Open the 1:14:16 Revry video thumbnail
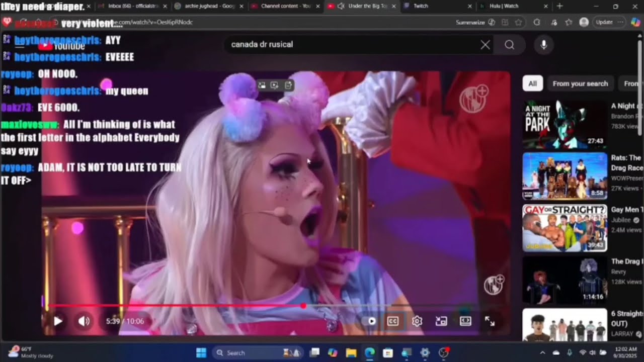This screenshot has width=644, height=362. tap(565, 280)
